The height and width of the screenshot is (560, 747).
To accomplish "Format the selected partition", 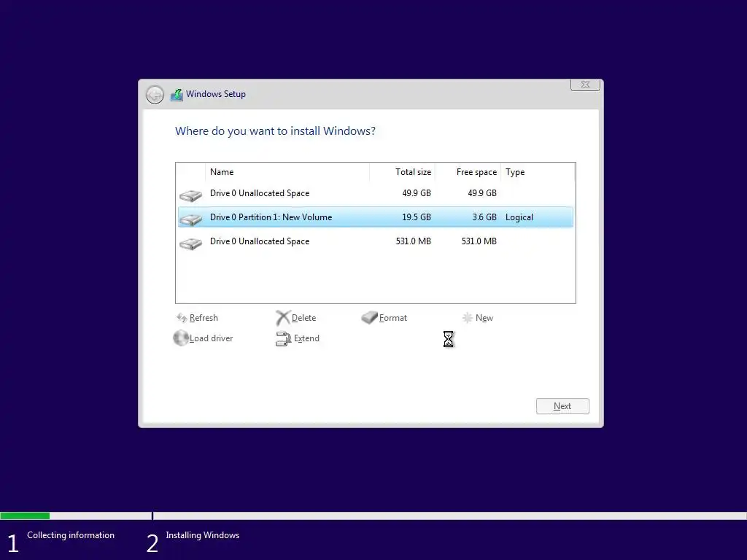I will tap(393, 318).
